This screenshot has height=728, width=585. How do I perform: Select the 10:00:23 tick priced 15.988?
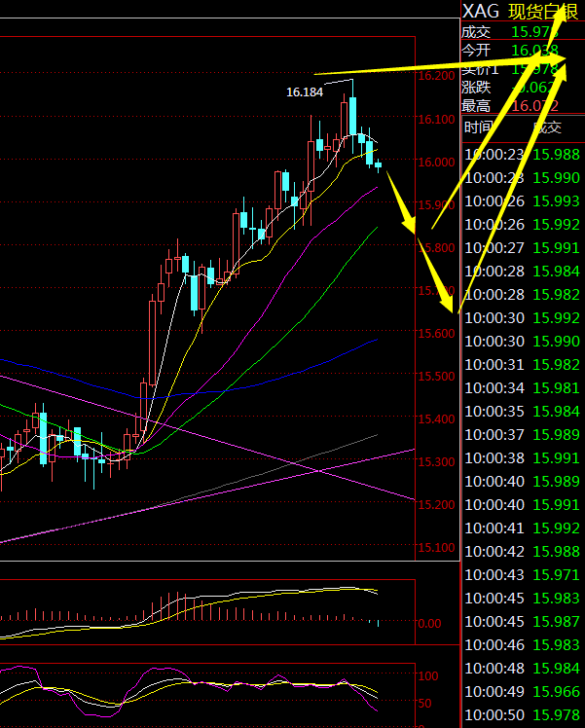523,154
